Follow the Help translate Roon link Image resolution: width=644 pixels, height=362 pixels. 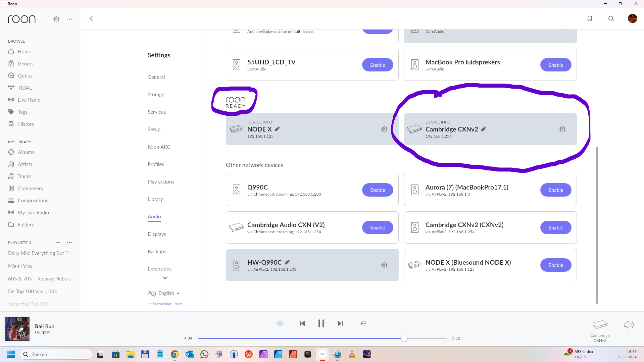click(x=165, y=304)
